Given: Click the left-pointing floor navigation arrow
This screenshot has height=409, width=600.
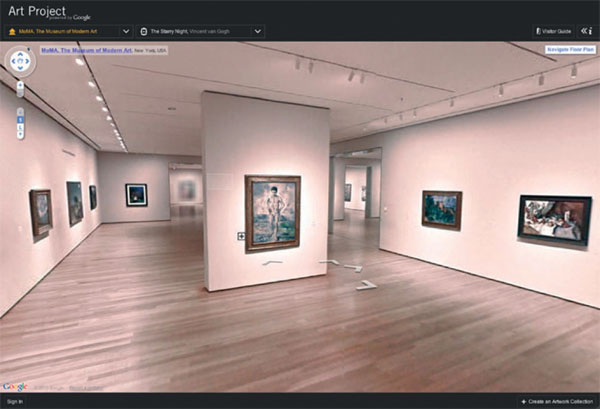Looking at the screenshot, I should point(272,263).
